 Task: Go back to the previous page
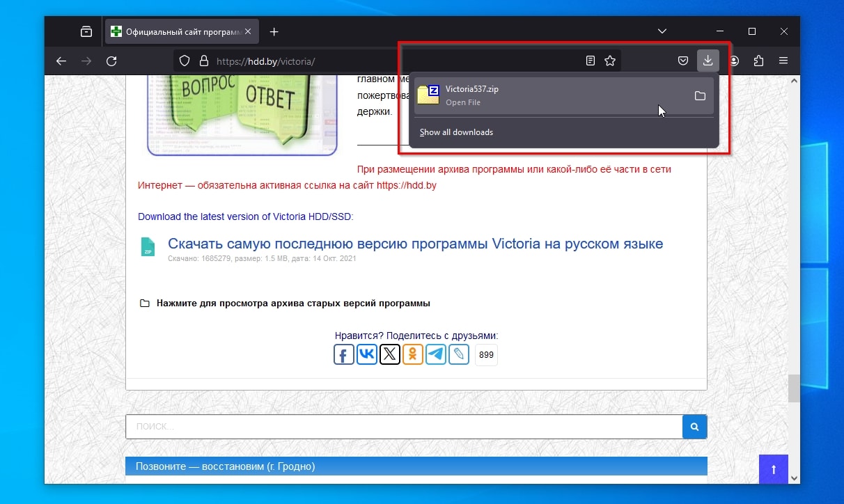61,61
